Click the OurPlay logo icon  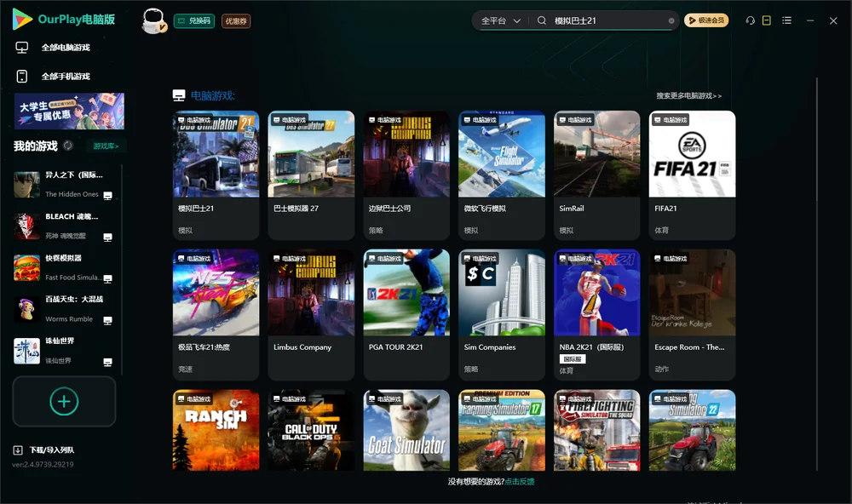point(22,19)
